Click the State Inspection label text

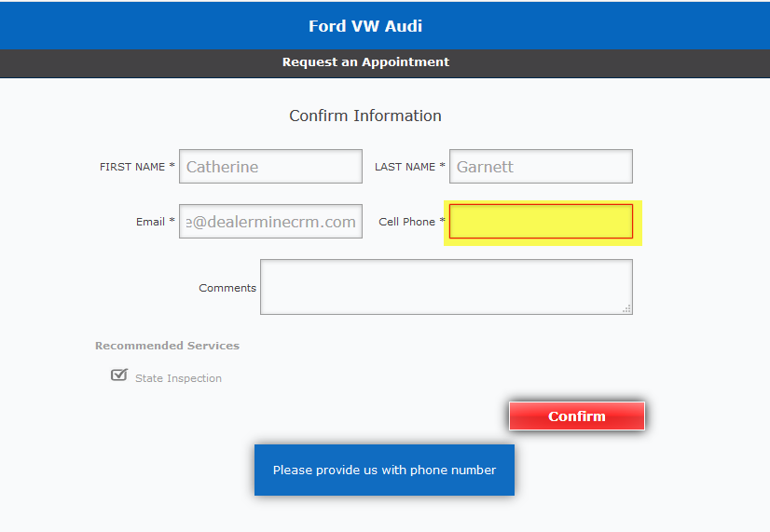[x=178, y=378]
